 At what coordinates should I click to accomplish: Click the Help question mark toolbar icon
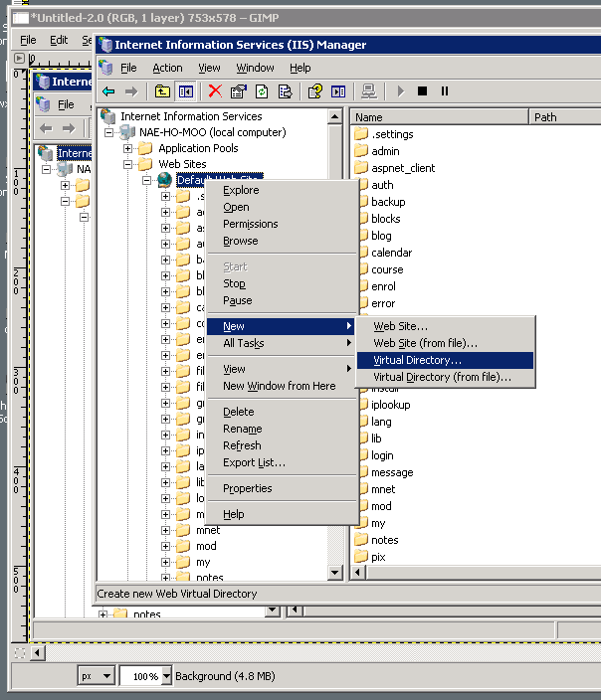pyautogui.click(x=314, y=91)
